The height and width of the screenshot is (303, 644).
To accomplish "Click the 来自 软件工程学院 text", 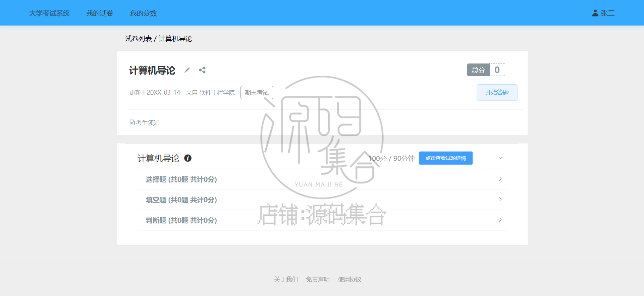I will pos(210,92).
